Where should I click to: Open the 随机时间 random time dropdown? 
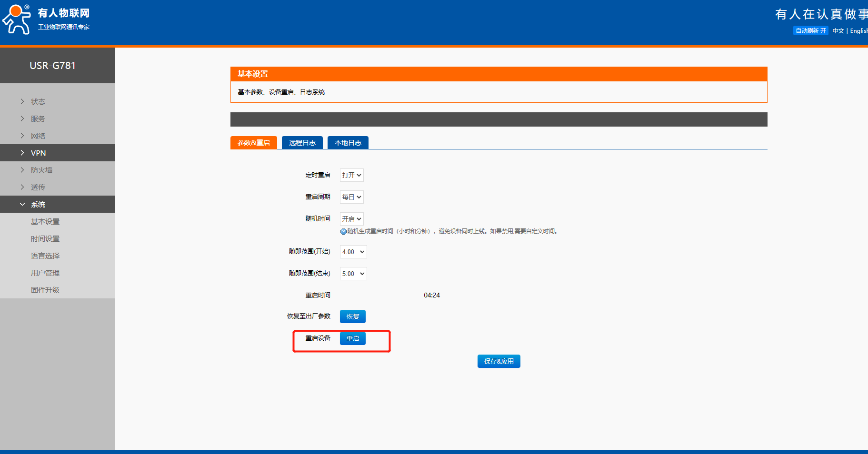pyautogui.click(x=351, y=219)
